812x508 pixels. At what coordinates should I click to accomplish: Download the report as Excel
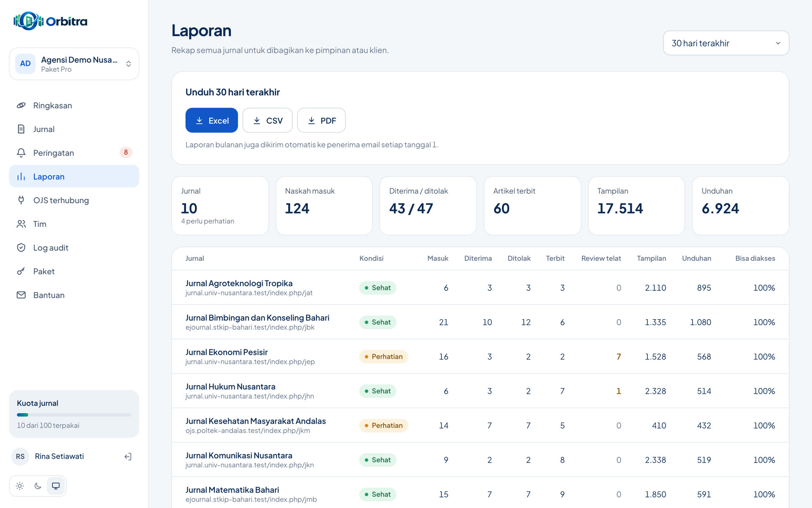(211, 120)
